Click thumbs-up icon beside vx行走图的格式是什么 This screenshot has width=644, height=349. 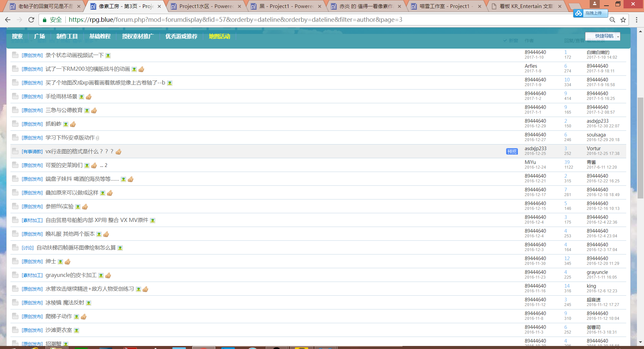pos(118,152)
